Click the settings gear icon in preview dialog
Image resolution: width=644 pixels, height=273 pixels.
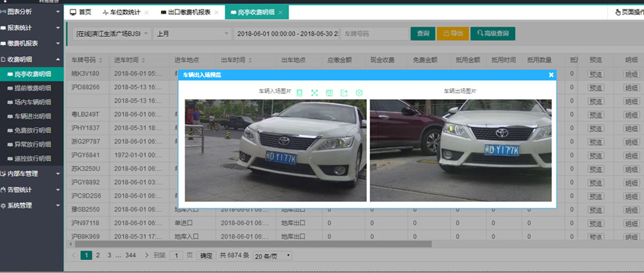click(359, 93)
